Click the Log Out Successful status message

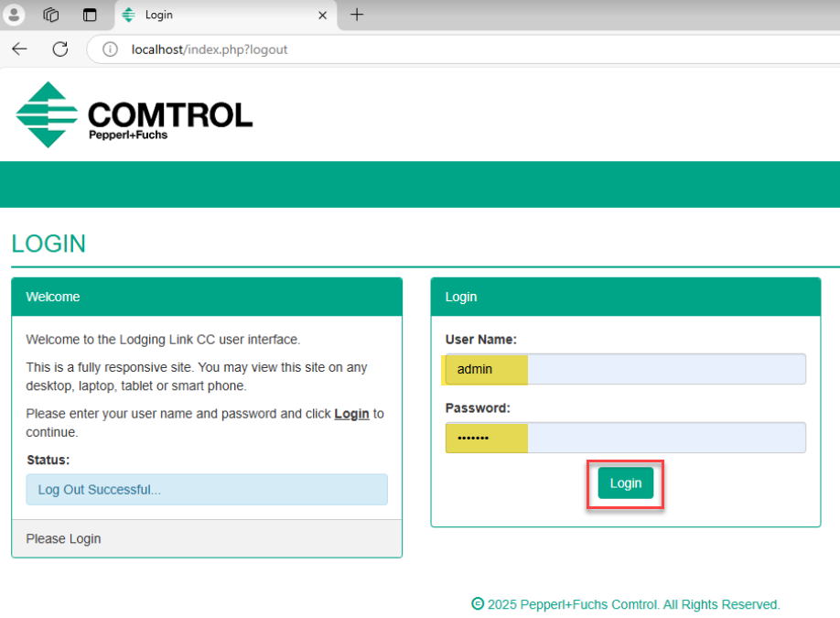[x=207, y=489]
